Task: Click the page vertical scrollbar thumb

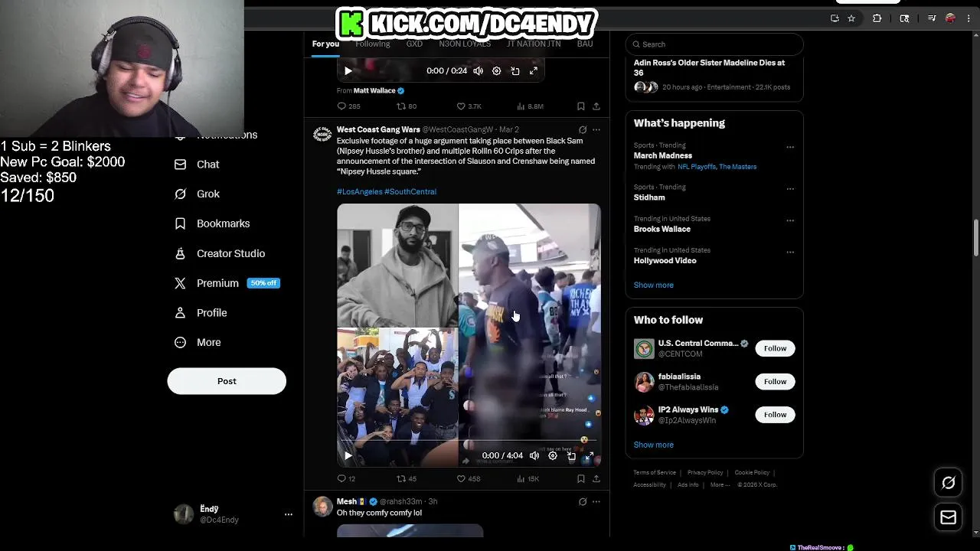Action: 975,239
